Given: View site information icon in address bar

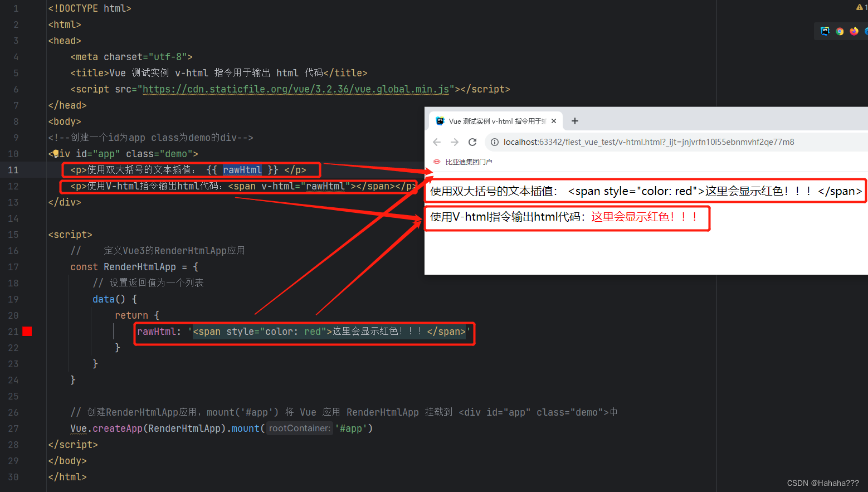Looking at the screenshot, I should (x=494, y=142).
